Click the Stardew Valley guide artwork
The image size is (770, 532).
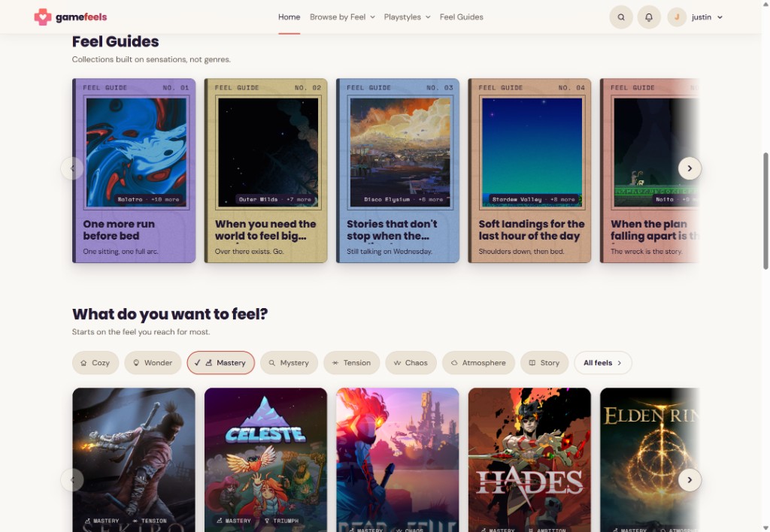[x=532, y=152]
